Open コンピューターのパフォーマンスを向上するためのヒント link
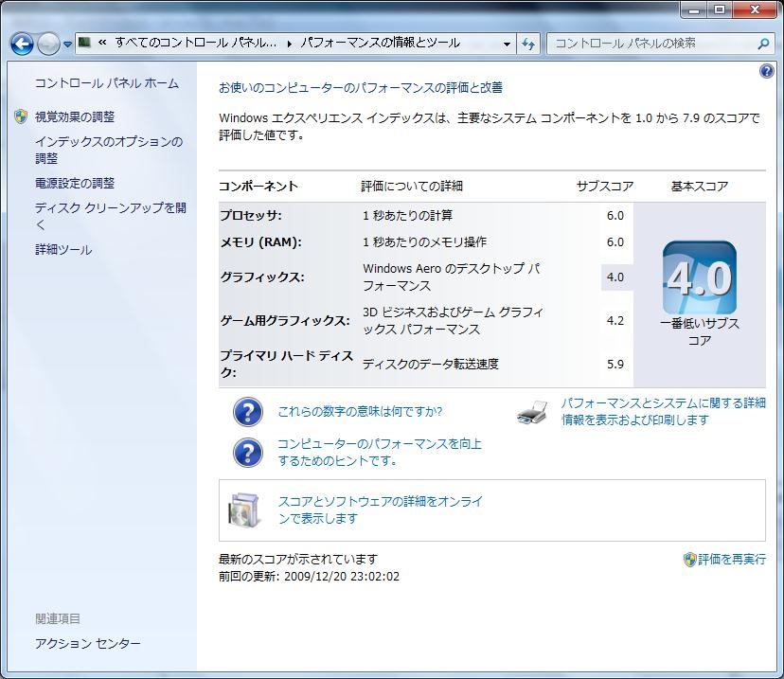784x679 pixels. pos(380,453)
